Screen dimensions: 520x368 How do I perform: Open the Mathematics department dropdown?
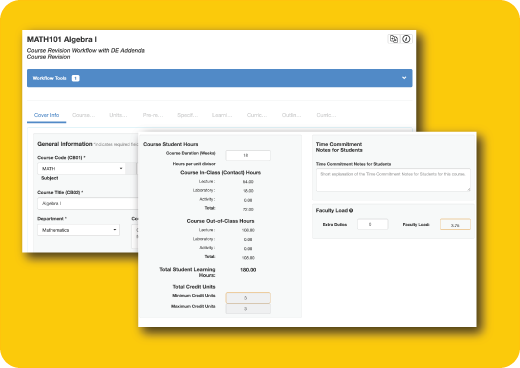pos(78,230)
